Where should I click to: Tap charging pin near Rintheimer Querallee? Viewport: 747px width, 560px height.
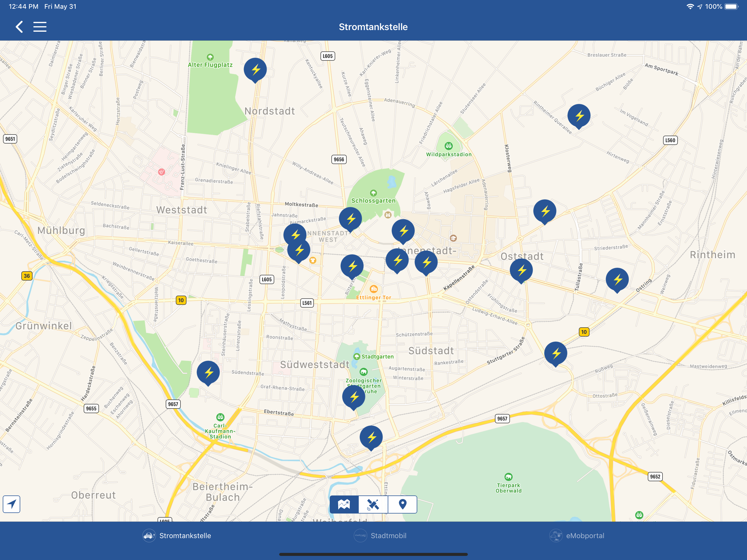pos(579,116)
